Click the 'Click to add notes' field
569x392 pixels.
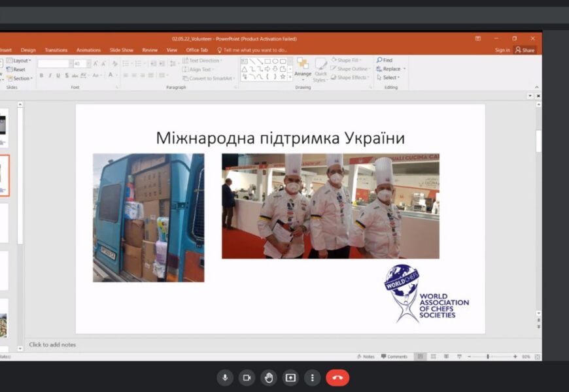52,344
